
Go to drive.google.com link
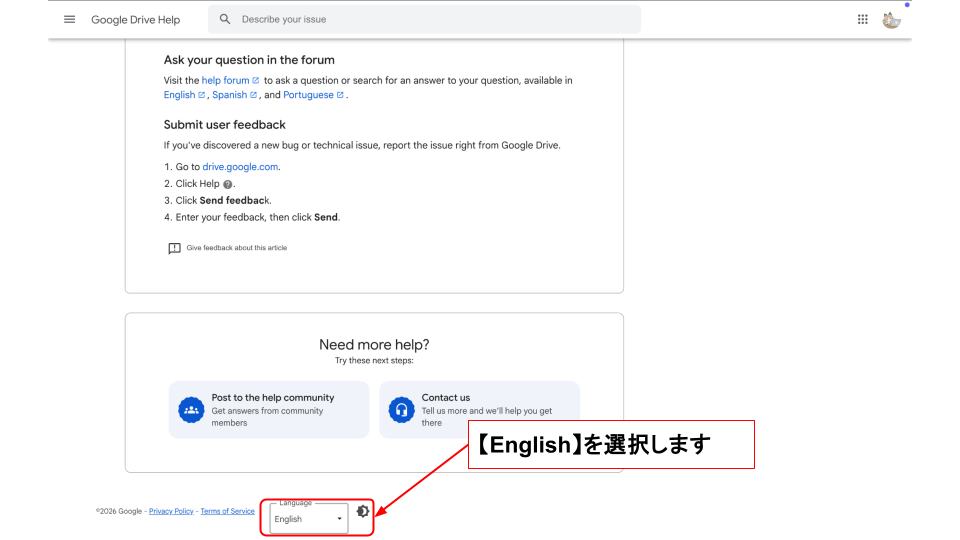point(240,167)
